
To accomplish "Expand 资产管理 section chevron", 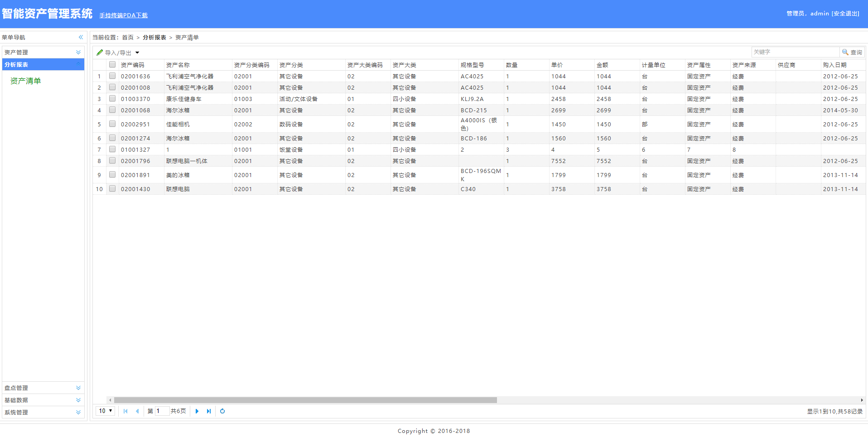I will click(x=78, y=53).
